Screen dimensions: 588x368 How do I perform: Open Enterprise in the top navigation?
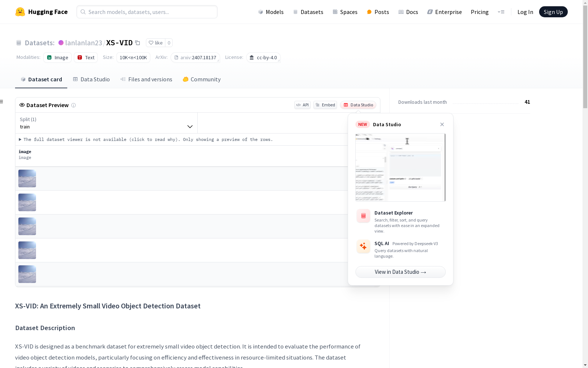444,12
